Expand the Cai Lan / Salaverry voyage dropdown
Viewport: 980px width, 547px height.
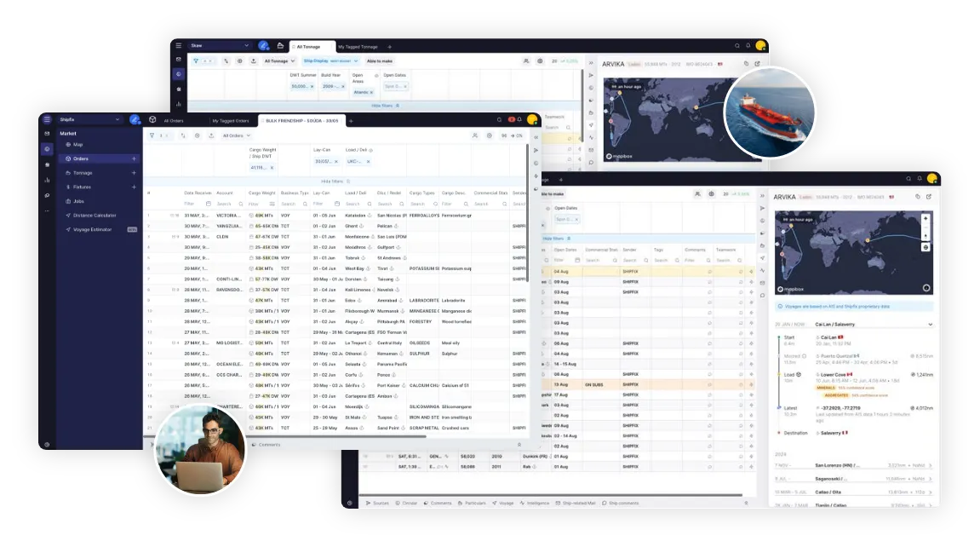930,325
